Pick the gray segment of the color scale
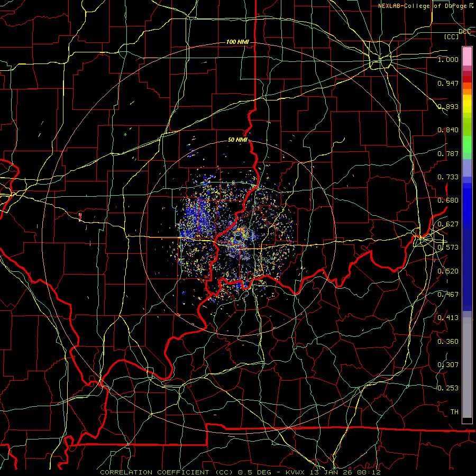The height and width of the screenshot is (476, 476). click(x=467, y=368)
